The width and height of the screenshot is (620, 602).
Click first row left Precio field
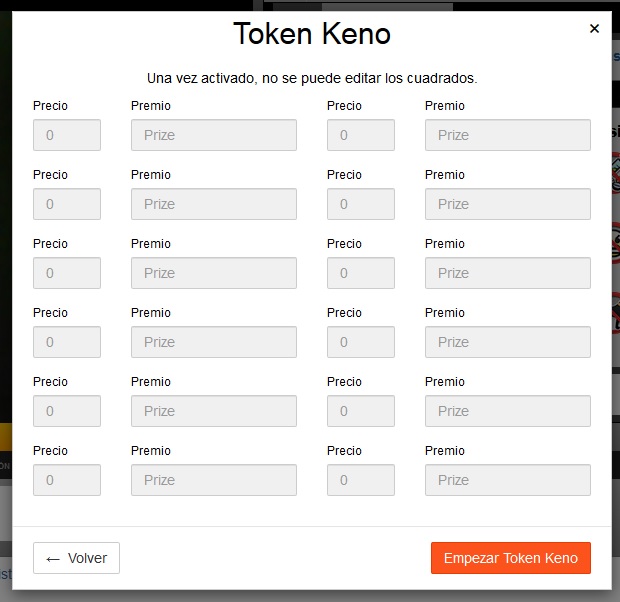tap(67, 135)
